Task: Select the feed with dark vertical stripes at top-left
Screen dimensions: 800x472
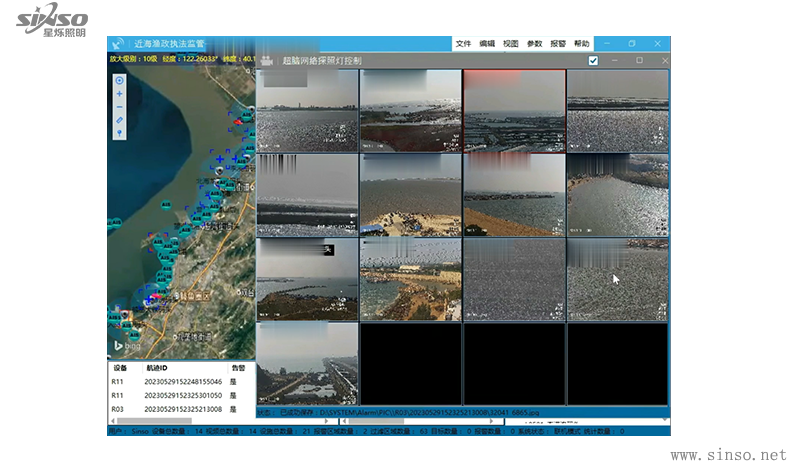Action: tap(307, 195)
